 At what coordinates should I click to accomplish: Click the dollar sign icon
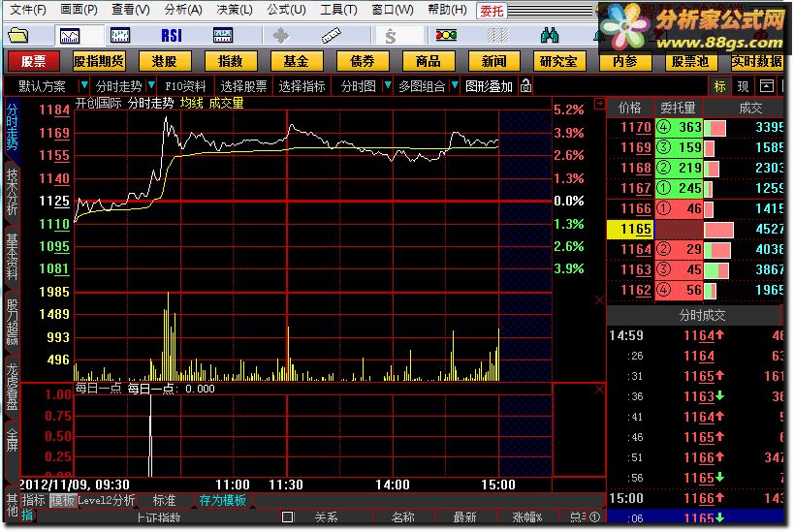[x=390, y=36]
